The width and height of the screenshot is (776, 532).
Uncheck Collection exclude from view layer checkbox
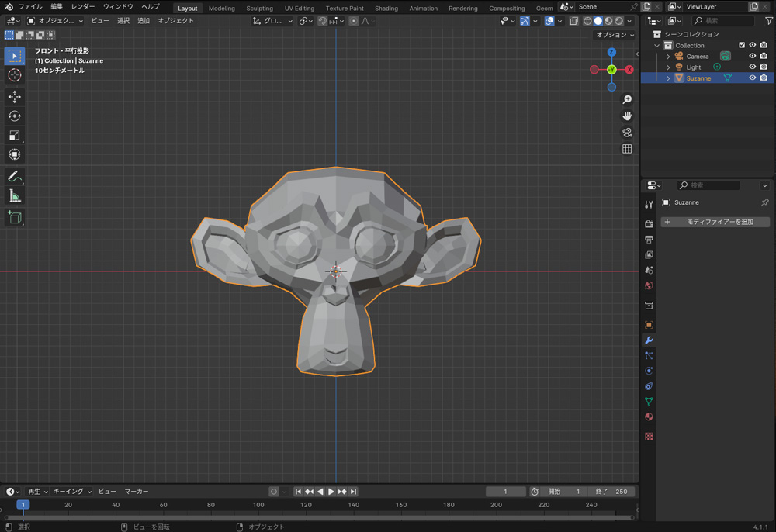(742, 46)
